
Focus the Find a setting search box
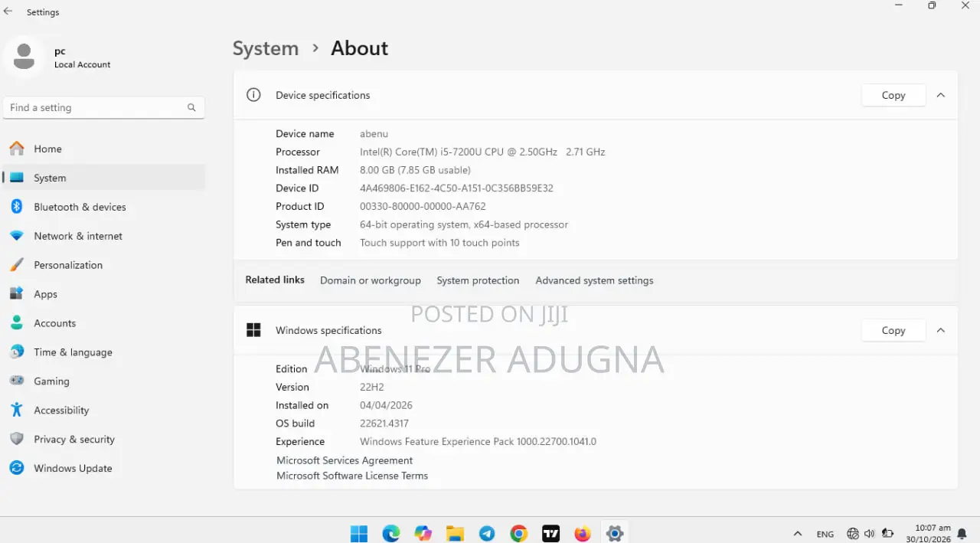tap(104, 108)
